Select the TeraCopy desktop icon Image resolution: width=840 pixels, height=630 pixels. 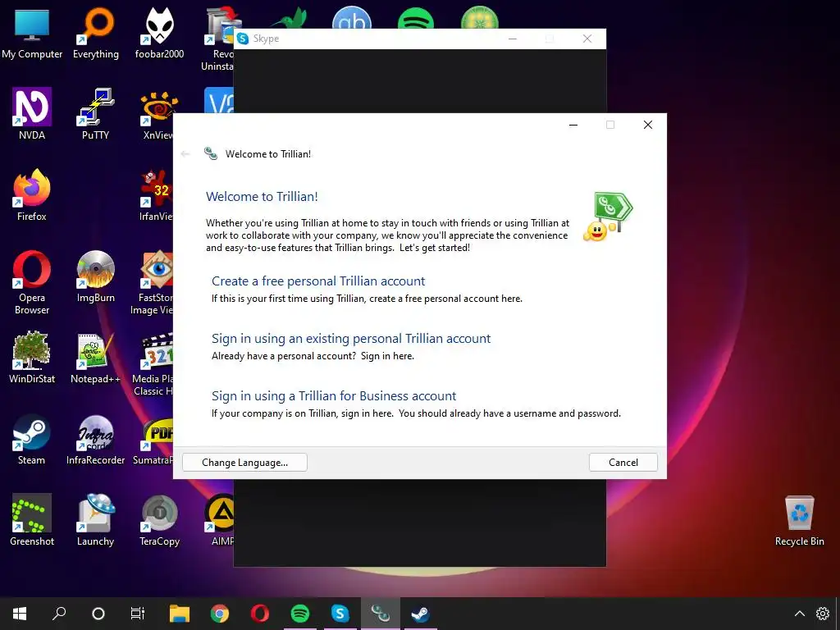click(159, 519)
